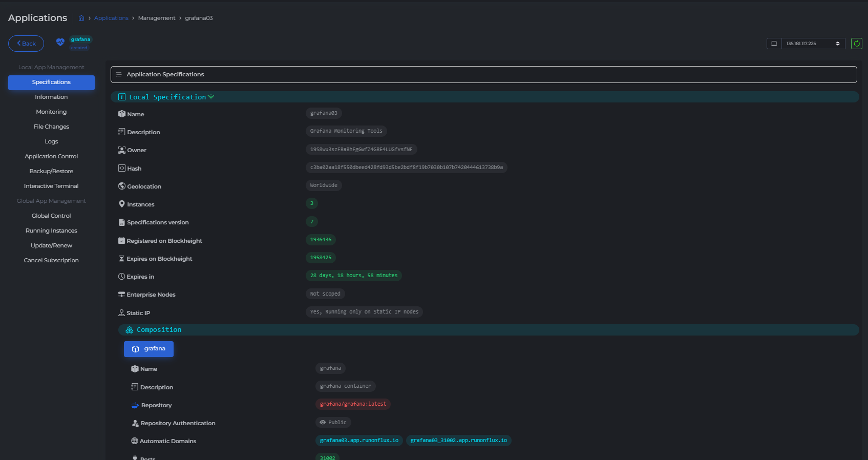This screenshot has width=868, height=460.
Task: Go to Backup/Restore section
Action: pos(51,171)
